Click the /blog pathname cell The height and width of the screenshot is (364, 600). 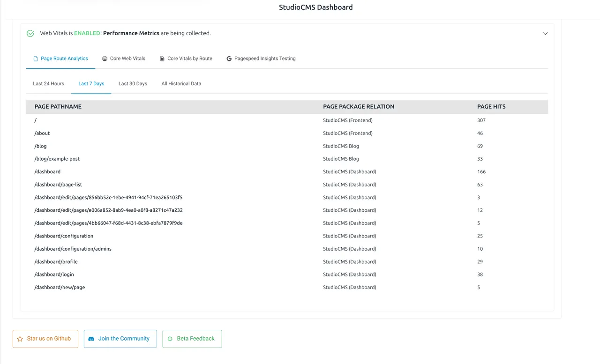click(x=41, y=146)
